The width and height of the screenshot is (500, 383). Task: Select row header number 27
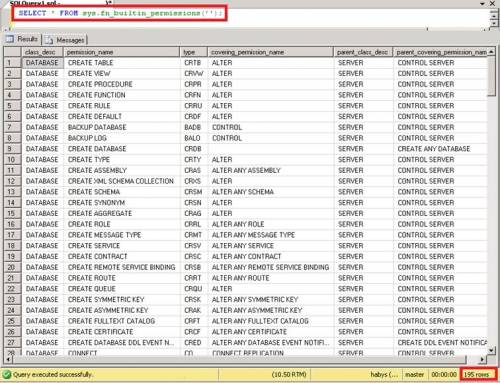coord(13,342)
